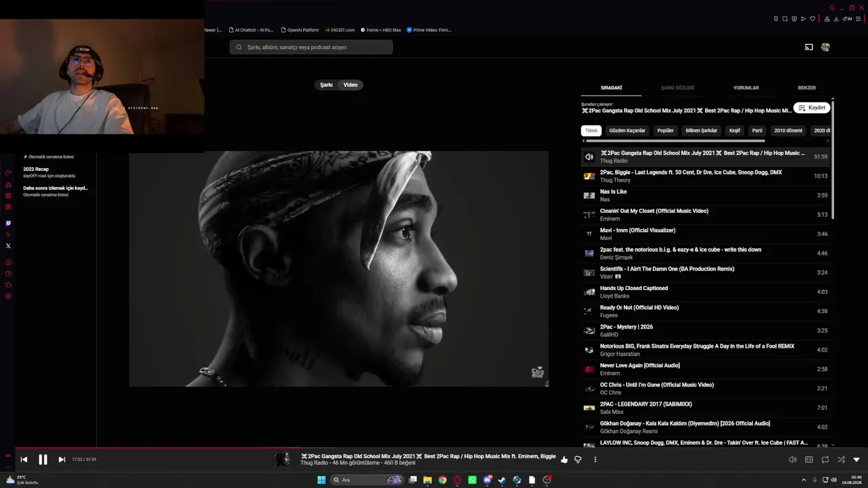This screenshot has height=488, width=868.
Task: Toggle repeat mode in player bar
Action: click(825, 460)
